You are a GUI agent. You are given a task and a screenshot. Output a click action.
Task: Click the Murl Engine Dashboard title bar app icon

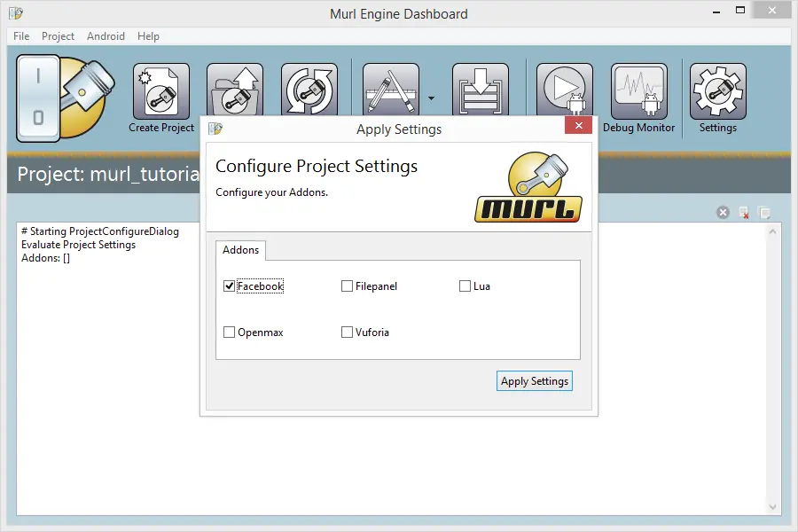coord(16,13)
